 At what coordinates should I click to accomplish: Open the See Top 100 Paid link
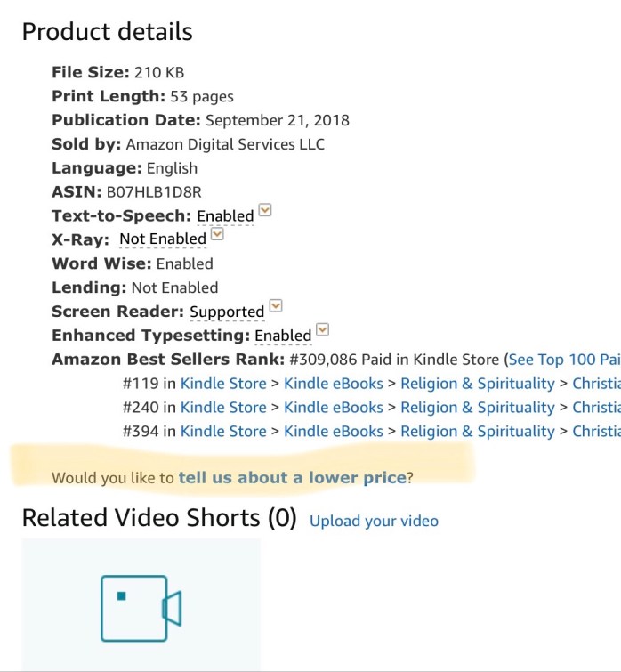pos(564,360)
